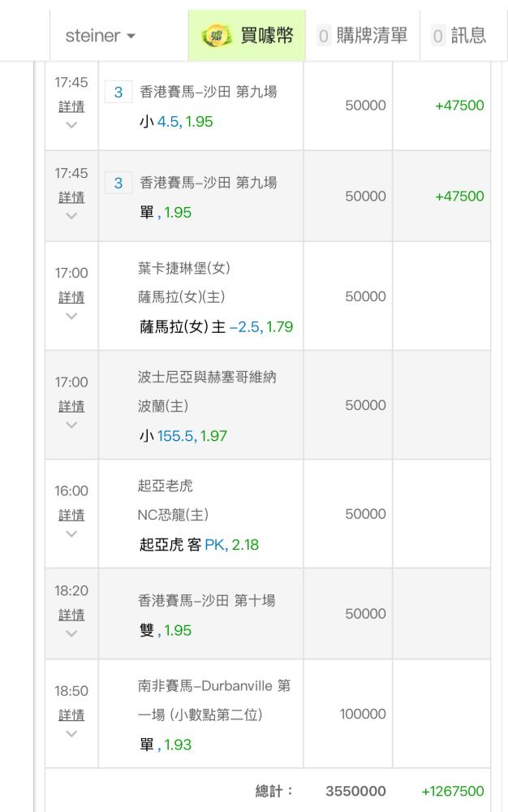
Task: Expand chevron for 18:50 Durbanville row
Action: (x=71, y=734)
